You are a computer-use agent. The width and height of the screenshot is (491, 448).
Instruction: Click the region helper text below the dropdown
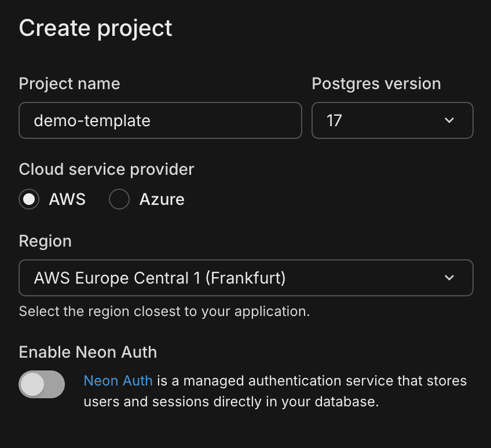pyautogui.click(x=164, y=311)
